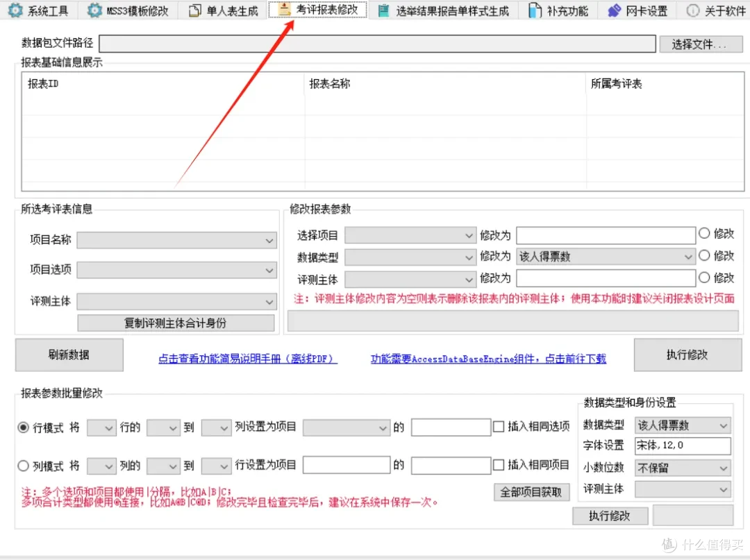Click the 刷新数据 button
Screen dimensions: 750x560
pos(69,355)
